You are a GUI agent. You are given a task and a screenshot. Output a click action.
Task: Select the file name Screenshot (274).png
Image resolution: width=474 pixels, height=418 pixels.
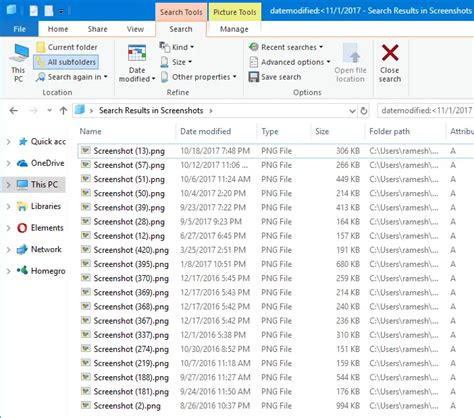(x=131, y=349)
